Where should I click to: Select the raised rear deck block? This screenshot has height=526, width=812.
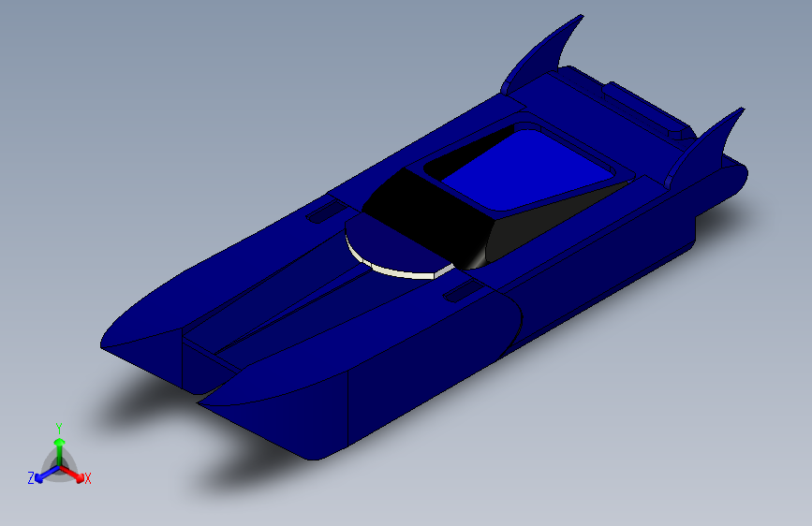[x=647, y=109]
